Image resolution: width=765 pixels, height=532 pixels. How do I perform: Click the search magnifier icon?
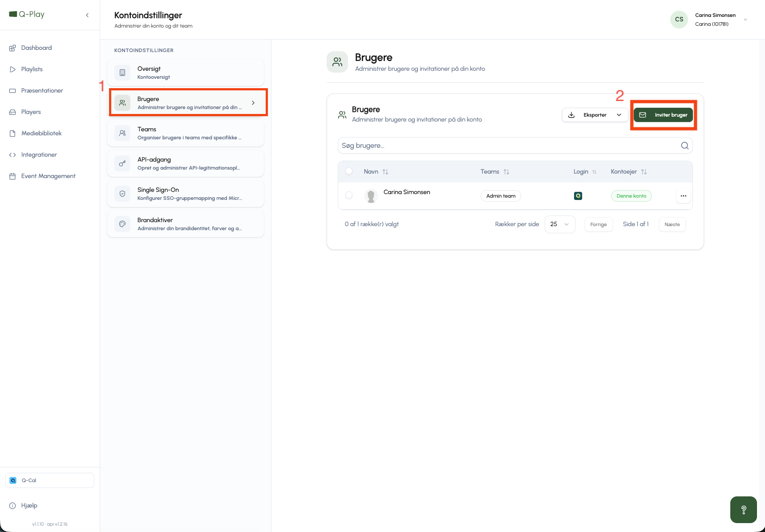685,146
